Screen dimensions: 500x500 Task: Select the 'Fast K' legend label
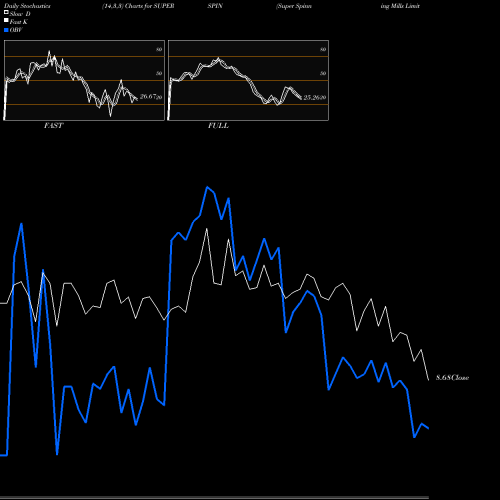tap(19, 22)
